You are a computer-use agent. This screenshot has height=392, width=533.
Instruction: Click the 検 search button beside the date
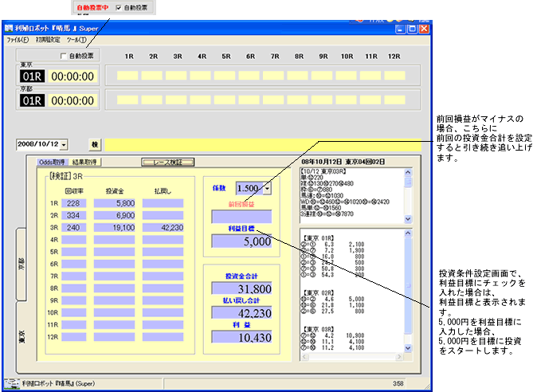point(95,145)
